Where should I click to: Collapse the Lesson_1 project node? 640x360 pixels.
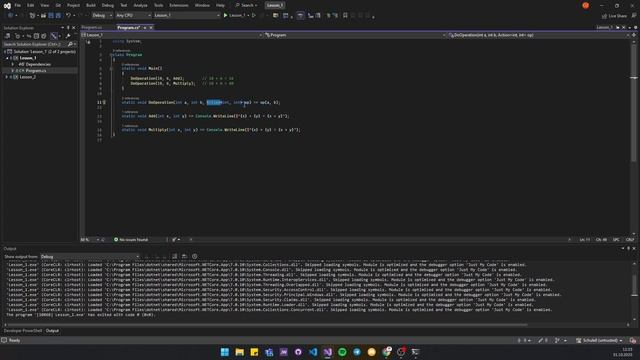7,58
